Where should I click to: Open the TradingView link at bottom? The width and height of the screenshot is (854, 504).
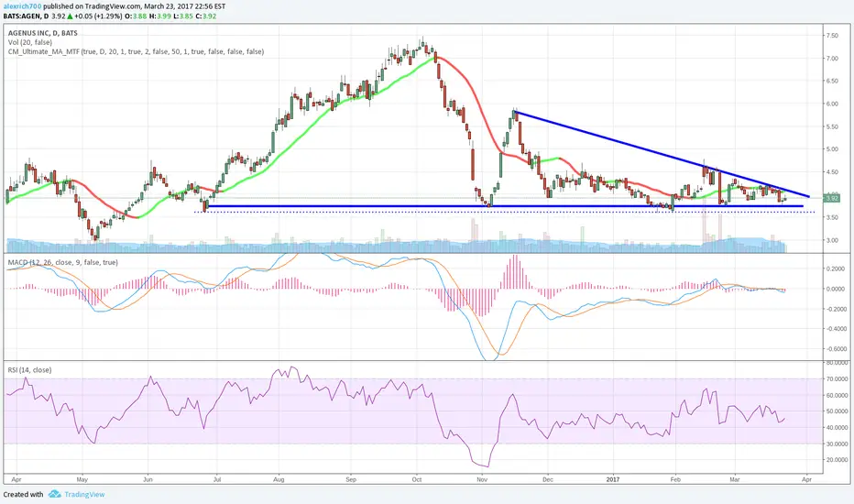coord(84,494)
